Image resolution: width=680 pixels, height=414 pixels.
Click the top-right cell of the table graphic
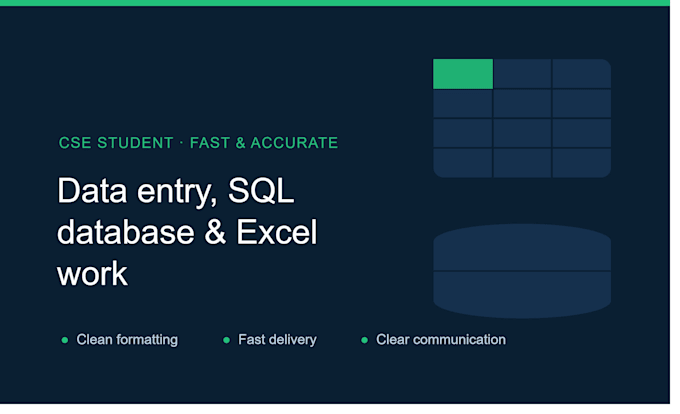(582, 74)
